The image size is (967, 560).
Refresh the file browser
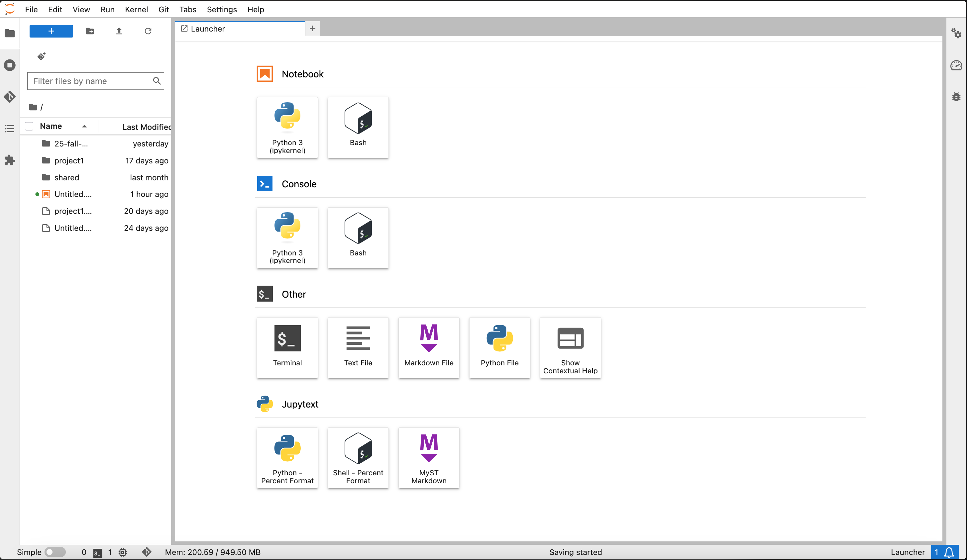coord(148,31)
